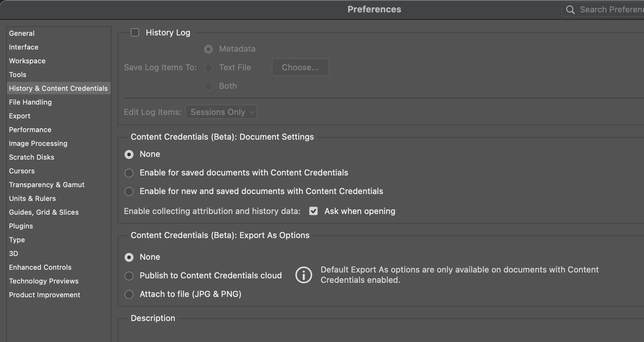Select Attach to file (JPG & PNG)
This screenshot has width=644, height=342.
tap(129, 294)
